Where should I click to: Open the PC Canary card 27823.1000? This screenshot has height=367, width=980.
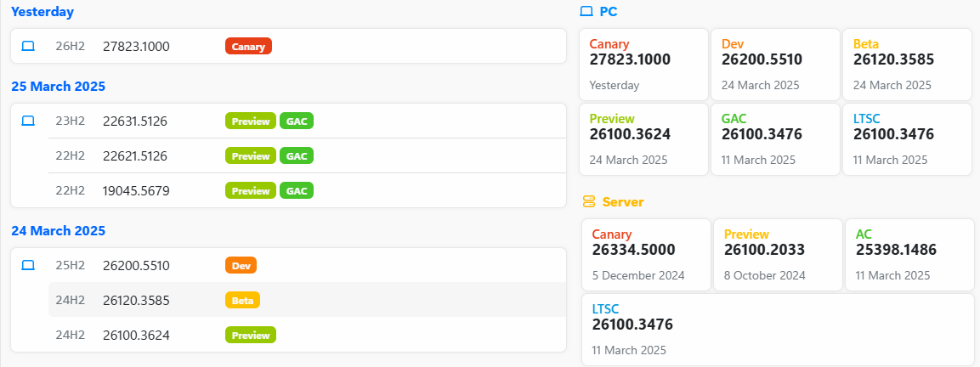tap(643, 65)
